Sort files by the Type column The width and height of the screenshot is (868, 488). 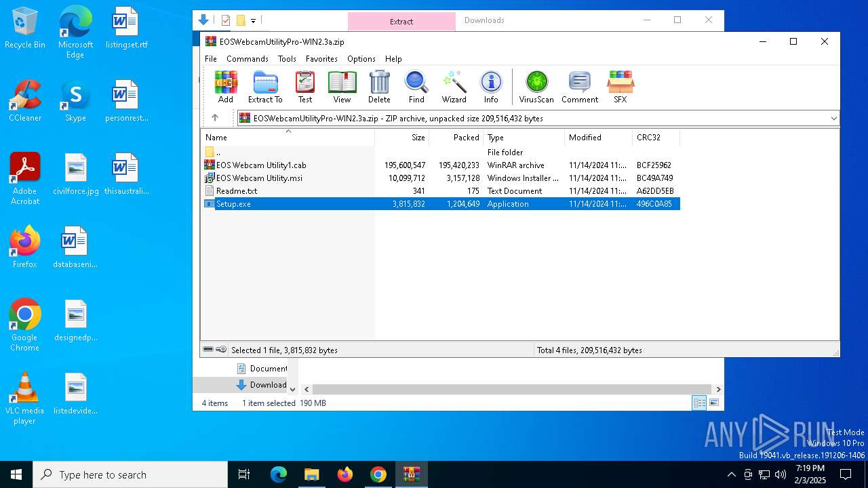click(524, 138)
